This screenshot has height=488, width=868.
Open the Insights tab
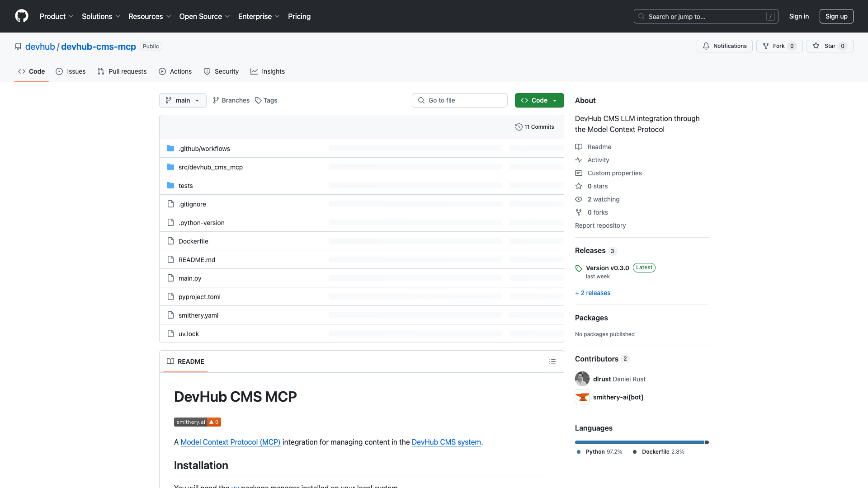[x=268, y=71]
